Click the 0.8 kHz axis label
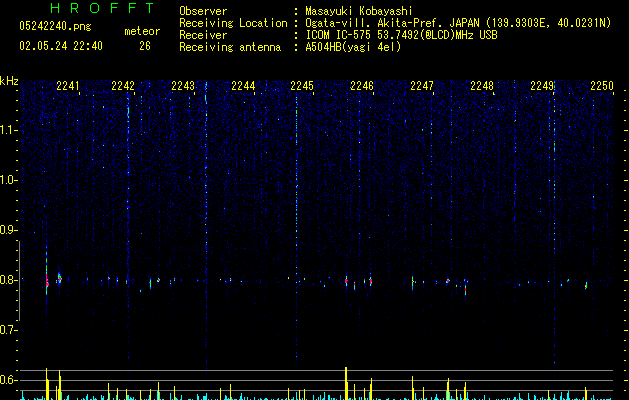Viewport: 629px width, 400px height. coord(8,280)
